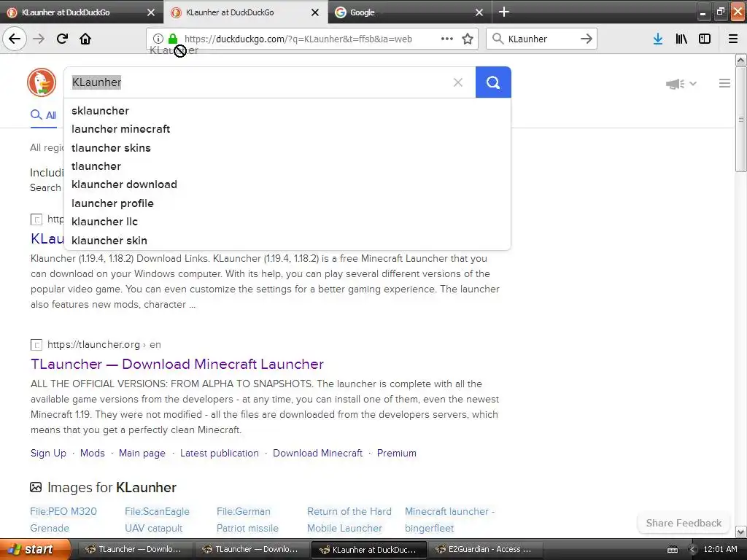Screen dimensions: 747x560
Task: Choose suggestion klauncher download
Action: (287, 184)
